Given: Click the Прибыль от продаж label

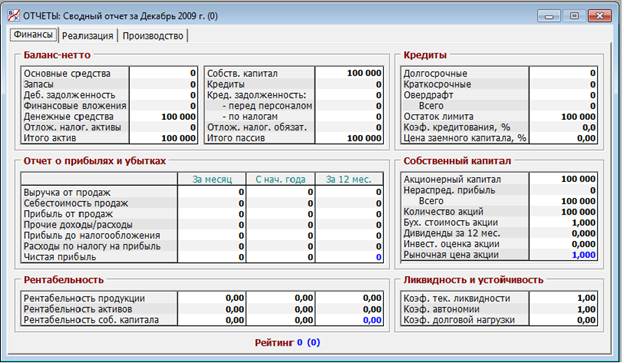Looking at the screenshot, I should [68, 214].
